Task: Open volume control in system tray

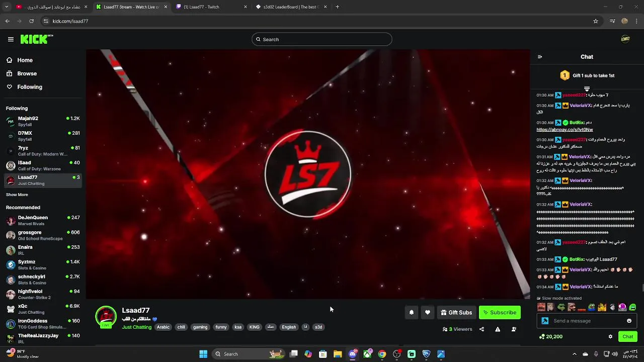Action: (x=615, y=354)
